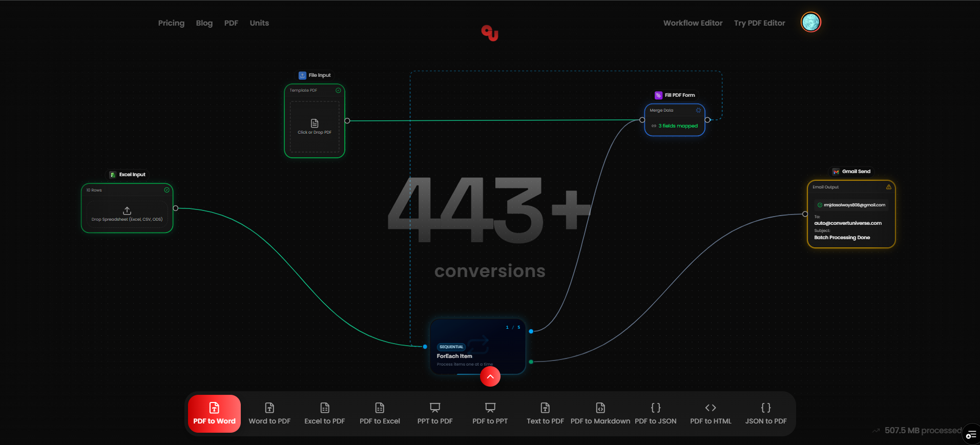Viewport: 980px width, 445px height.
Task: Expand the Merge Data settings icon
Action: pyautogui.click(x=698, y=110)
